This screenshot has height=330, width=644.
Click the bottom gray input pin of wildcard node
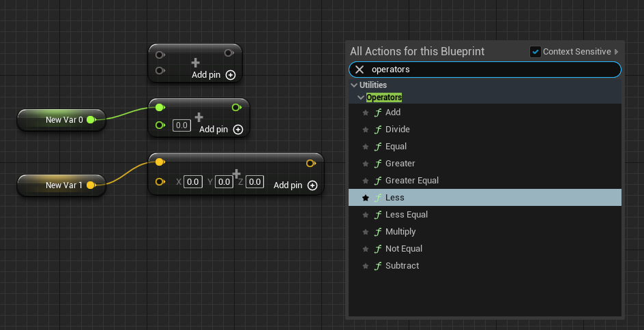tap(160, 71)
